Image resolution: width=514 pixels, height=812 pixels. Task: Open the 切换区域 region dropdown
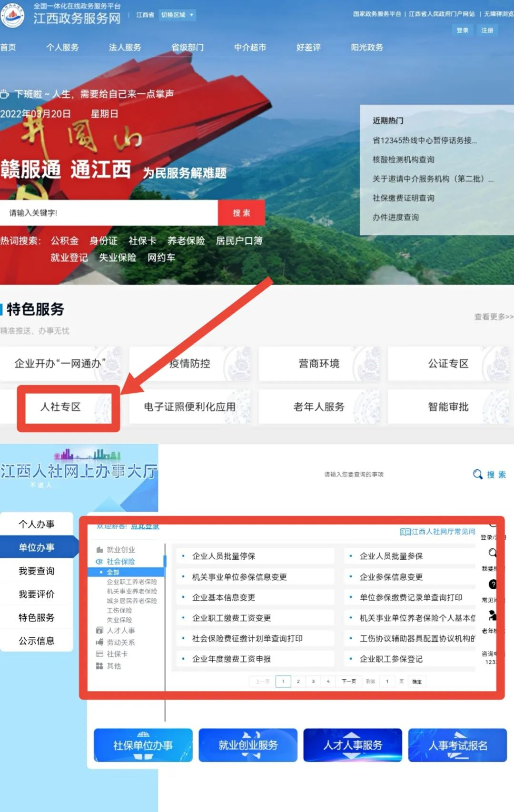pos(177,15)
